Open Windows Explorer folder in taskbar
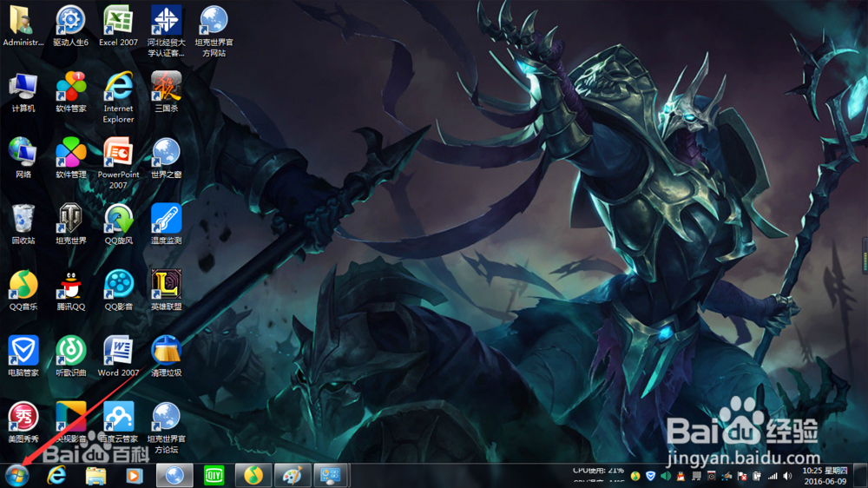 95,476
